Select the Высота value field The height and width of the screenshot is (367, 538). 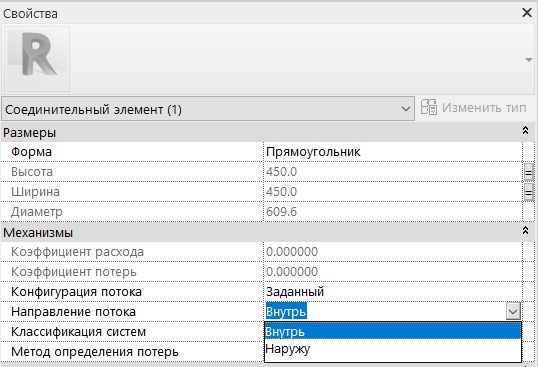393,171
